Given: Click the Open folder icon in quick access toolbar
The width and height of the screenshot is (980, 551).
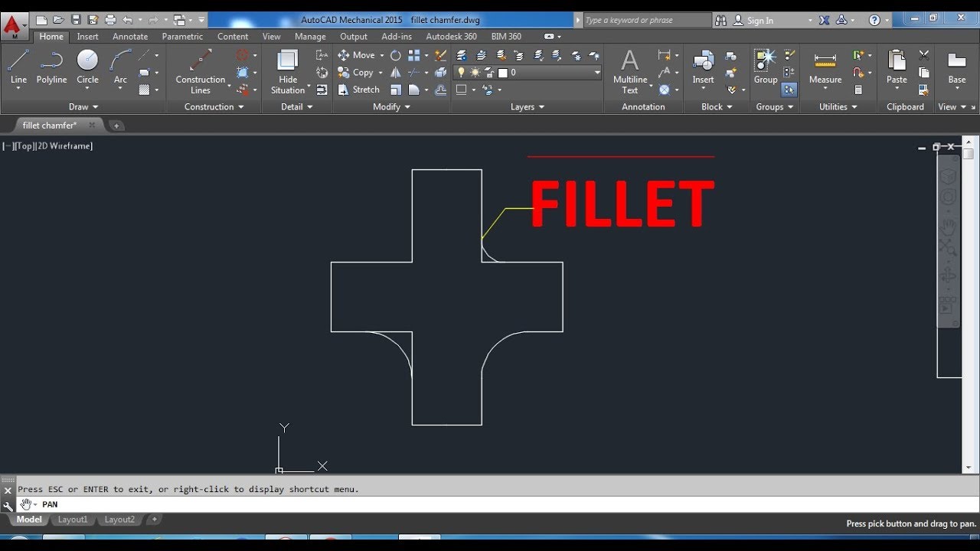Looking at the screenshot, I should pos(58,20).
